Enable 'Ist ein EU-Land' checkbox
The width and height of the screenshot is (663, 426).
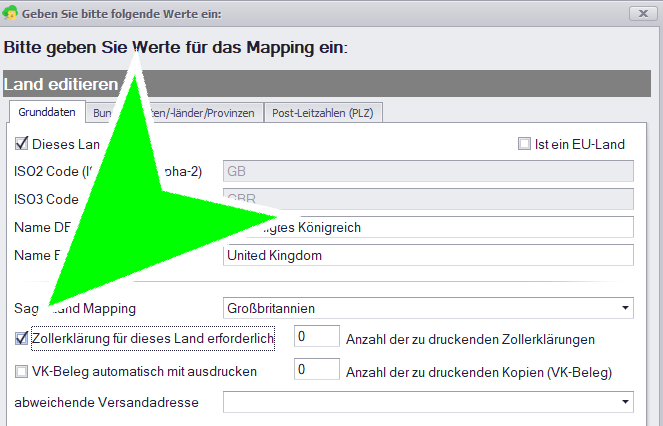(x=524, y=144)
